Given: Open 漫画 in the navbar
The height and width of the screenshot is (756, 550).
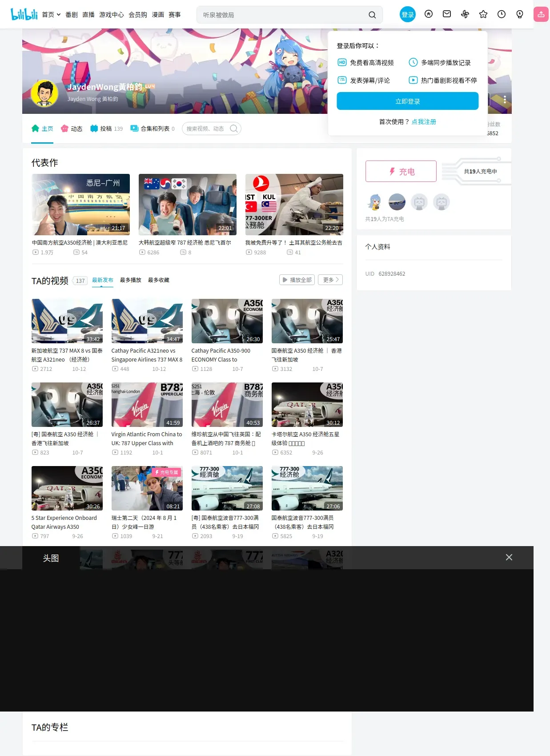Looking at the screenshot, I should (x=158, y=15).
